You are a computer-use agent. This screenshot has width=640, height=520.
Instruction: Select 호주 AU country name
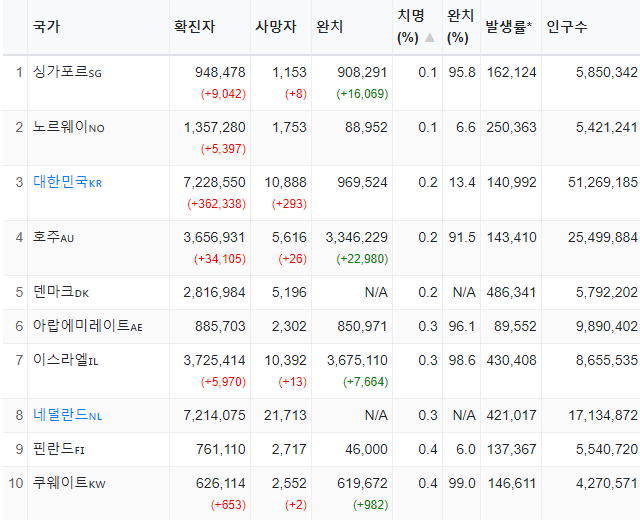[x=53, y=237]
